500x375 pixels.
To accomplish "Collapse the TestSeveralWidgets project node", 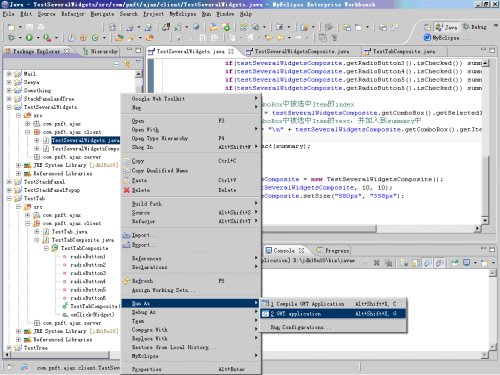I will [x=10, y=107].
